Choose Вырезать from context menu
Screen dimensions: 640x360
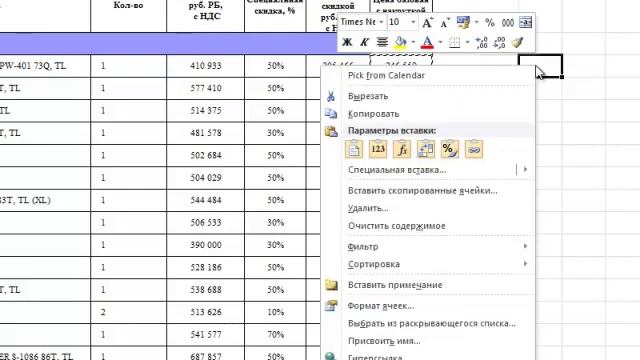368,96
